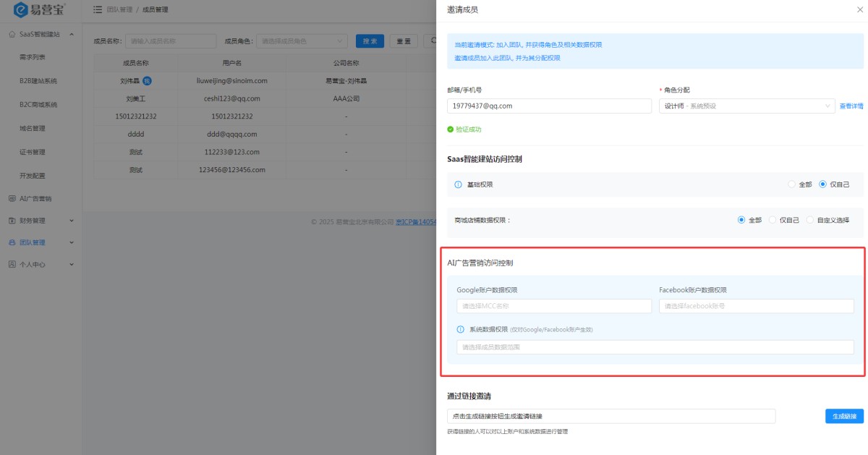Click the 用户名 column header

(x=232, y=63)
